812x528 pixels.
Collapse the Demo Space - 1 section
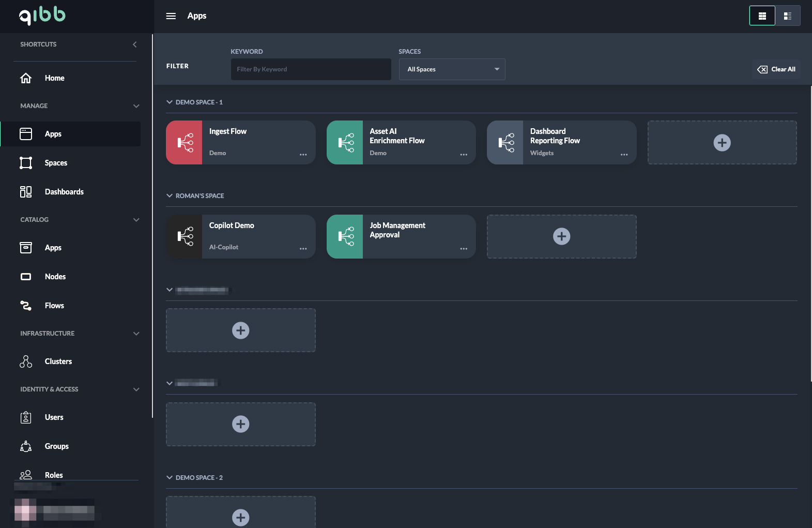click(x=170, y=102)
